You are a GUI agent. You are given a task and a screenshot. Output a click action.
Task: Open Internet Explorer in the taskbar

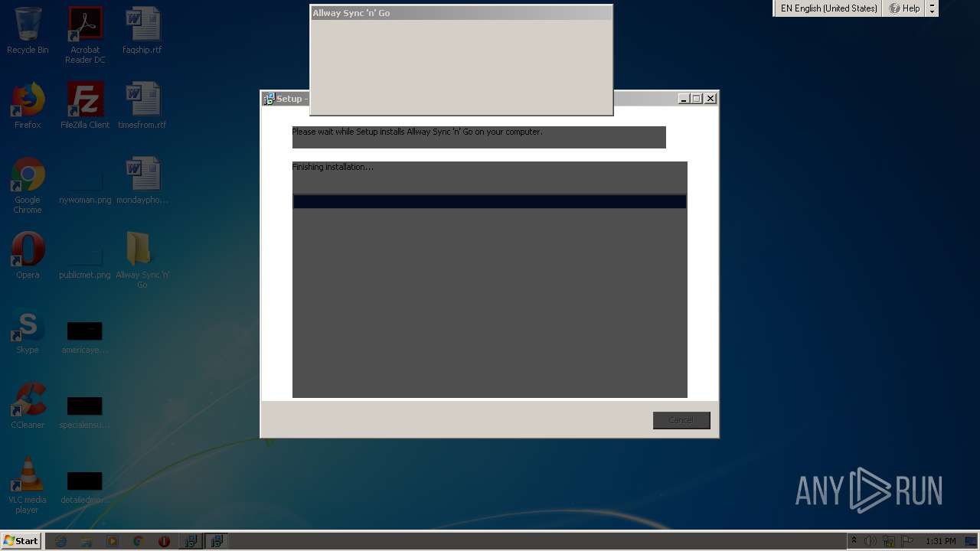pos(60,541)
